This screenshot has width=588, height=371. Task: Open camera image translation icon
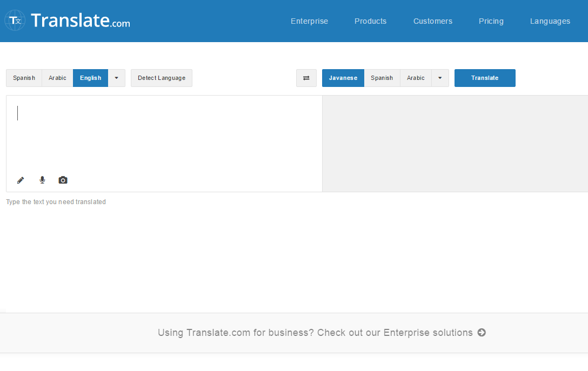point(63,180)
